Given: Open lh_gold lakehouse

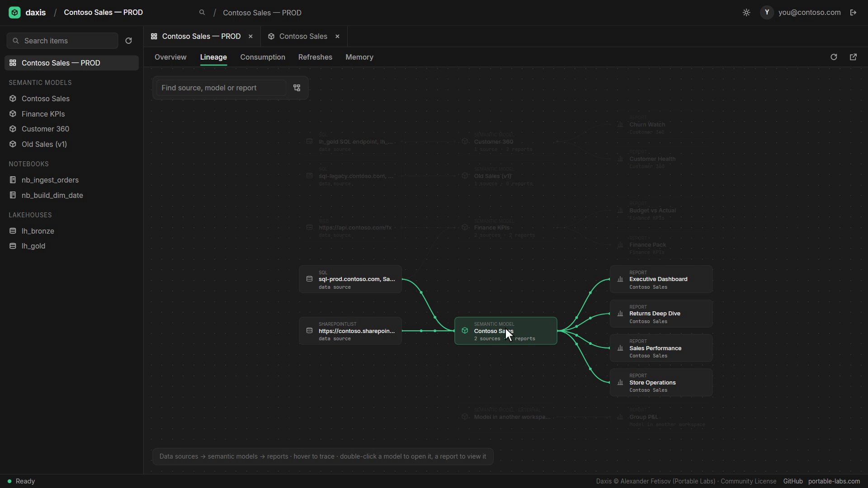Looking at the screenshot, I should click(x=71, y=246).
